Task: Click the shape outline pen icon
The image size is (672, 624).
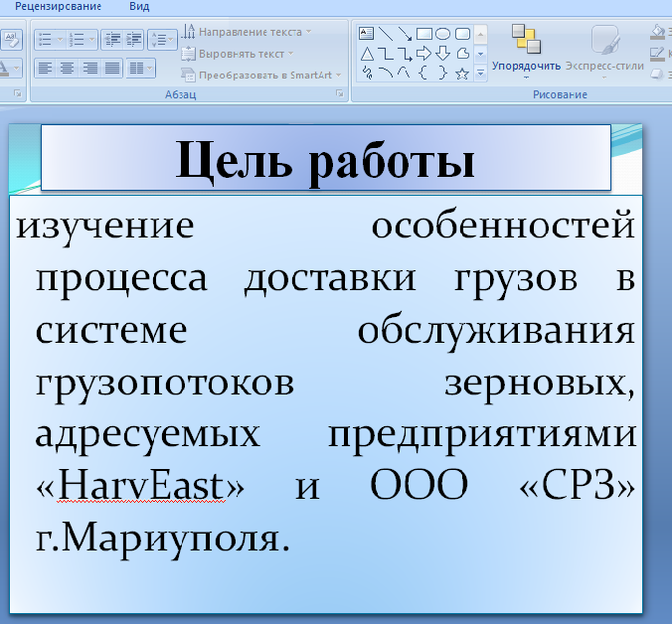Action: click(657, 54)
